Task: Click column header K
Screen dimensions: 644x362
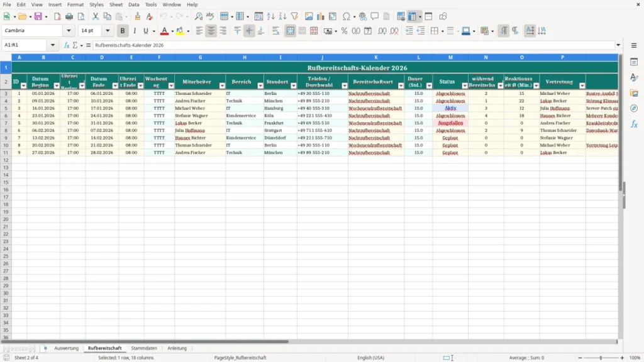Action: [376, 57]
